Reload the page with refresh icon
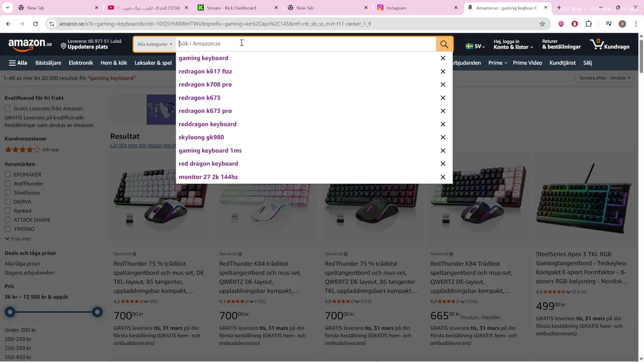 point(35,24)
